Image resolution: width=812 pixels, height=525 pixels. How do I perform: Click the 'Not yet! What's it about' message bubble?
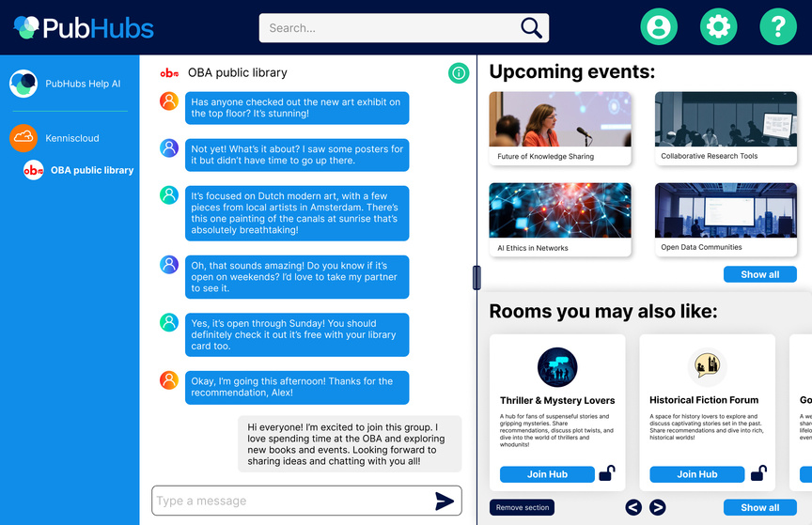297,155
